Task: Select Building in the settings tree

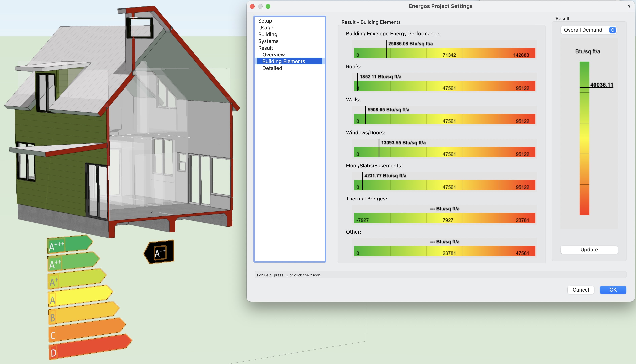Action: 268,34
